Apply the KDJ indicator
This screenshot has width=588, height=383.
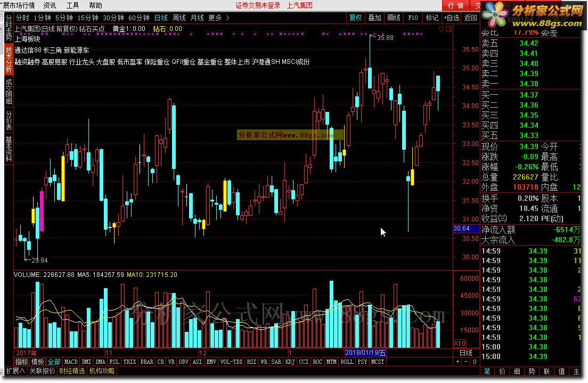pos(290,362)
